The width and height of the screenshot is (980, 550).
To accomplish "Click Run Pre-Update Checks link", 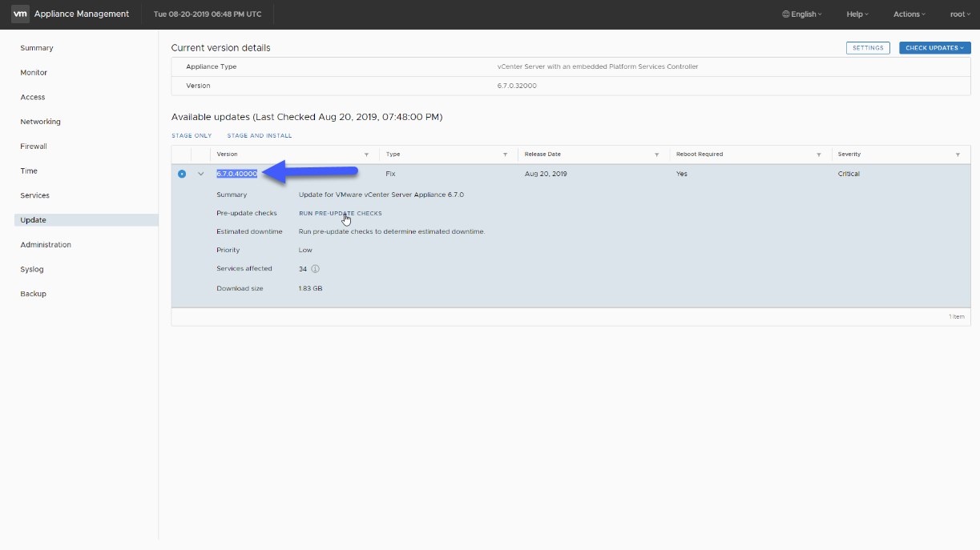I will click(x=341, y=214).
